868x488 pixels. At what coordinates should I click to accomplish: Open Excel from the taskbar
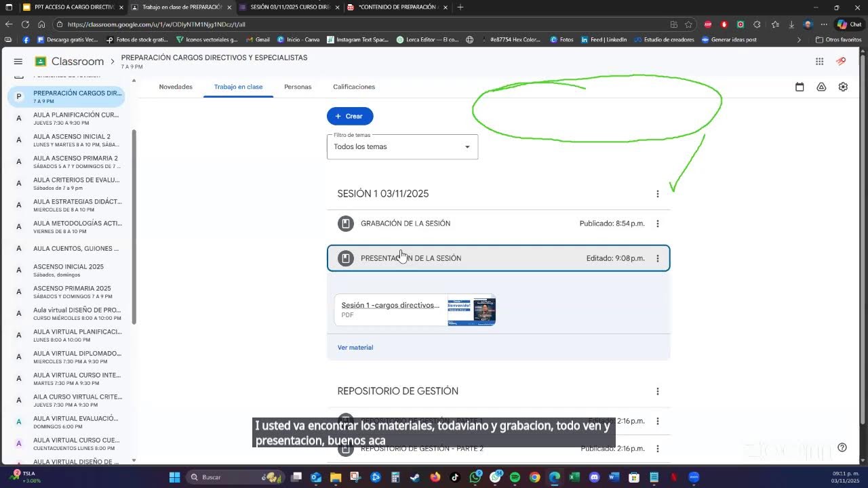click(x=574, y=477)
